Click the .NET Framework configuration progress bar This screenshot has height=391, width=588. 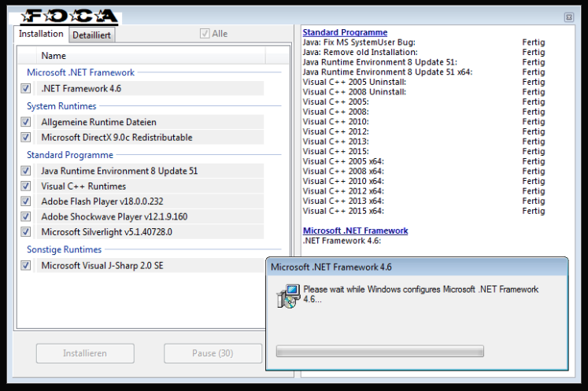click(380, 351)
